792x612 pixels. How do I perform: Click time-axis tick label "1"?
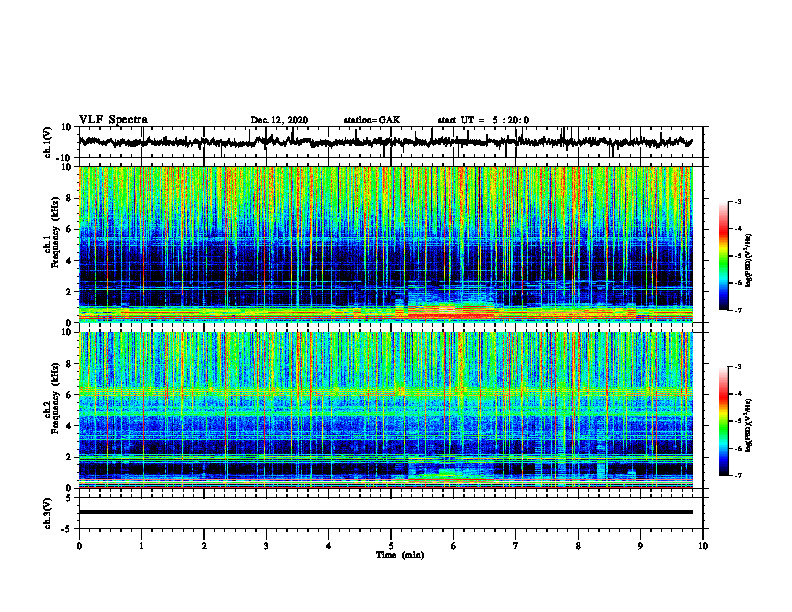141,546
